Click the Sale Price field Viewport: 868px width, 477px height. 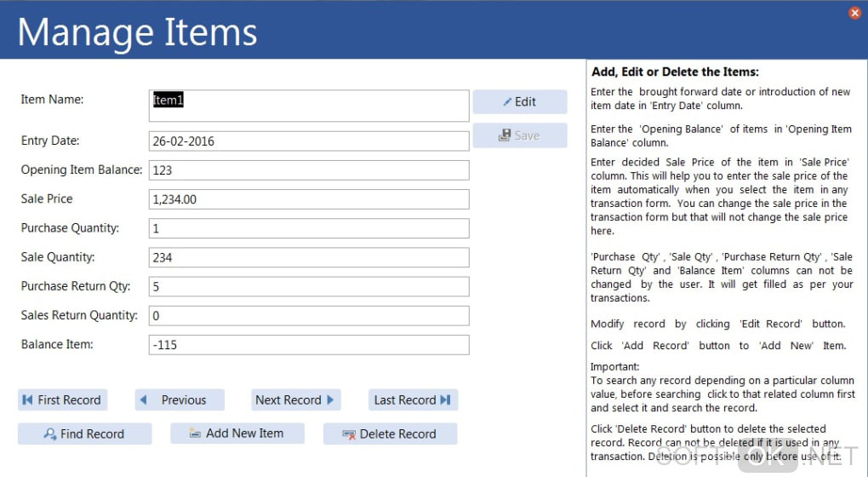(309, 199)
